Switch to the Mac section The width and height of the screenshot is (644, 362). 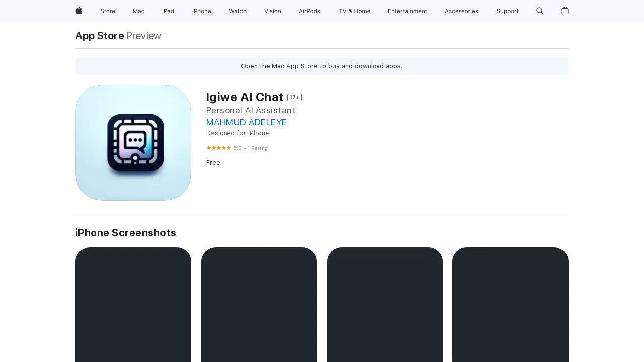[138, 11]
